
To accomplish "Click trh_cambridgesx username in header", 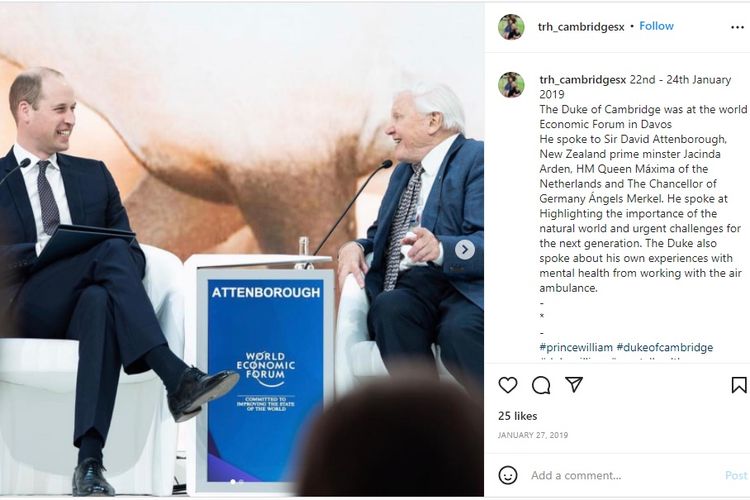I will (581, 27).
